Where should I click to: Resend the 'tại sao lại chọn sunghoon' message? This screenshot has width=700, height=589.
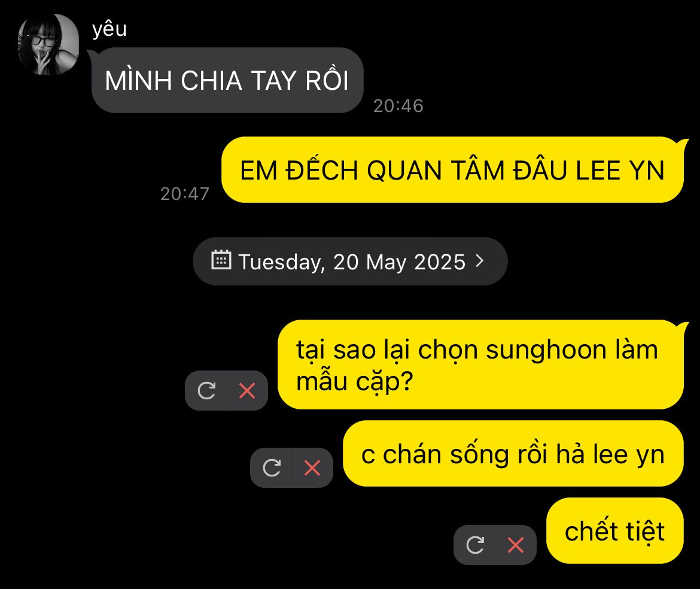[x=206, y=391]
